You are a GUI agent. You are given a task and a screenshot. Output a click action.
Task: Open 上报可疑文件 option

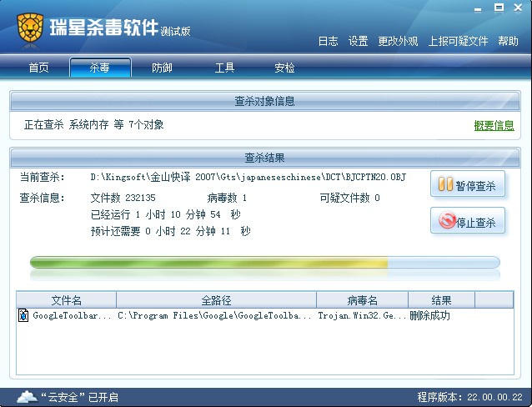click(x=458, y=42)
